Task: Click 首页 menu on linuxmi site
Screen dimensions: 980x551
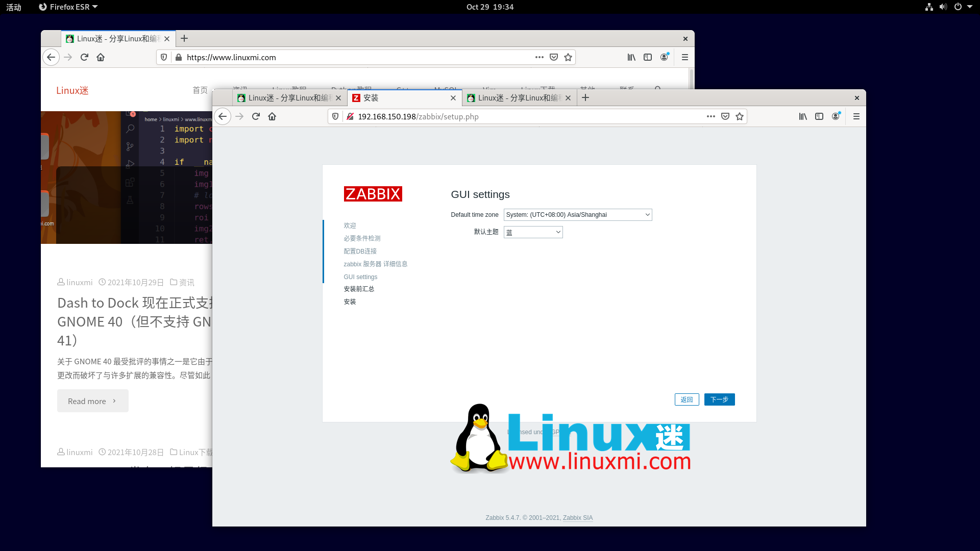Action: (x=200, y=90)
